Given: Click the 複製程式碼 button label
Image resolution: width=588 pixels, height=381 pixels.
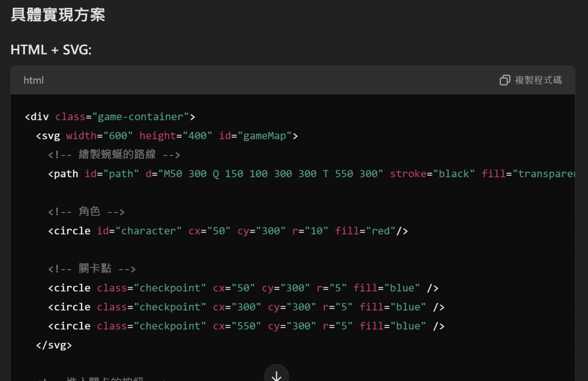Looking at the screenshot, I should pyautogui.click(x=538, y=80).
